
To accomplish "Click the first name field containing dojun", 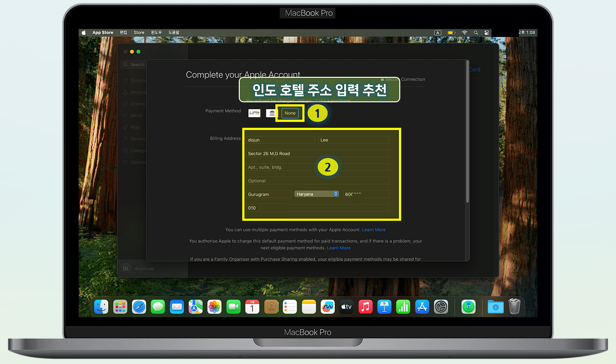I will click(281, 140).
